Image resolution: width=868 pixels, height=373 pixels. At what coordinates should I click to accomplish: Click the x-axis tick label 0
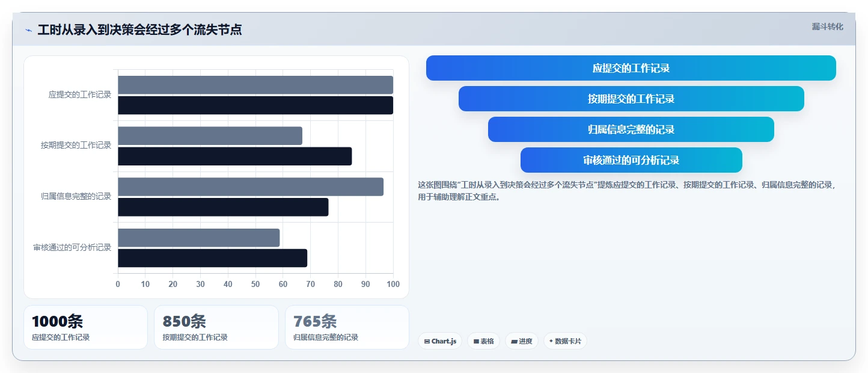pyautogui.click(x=118, y=284)
